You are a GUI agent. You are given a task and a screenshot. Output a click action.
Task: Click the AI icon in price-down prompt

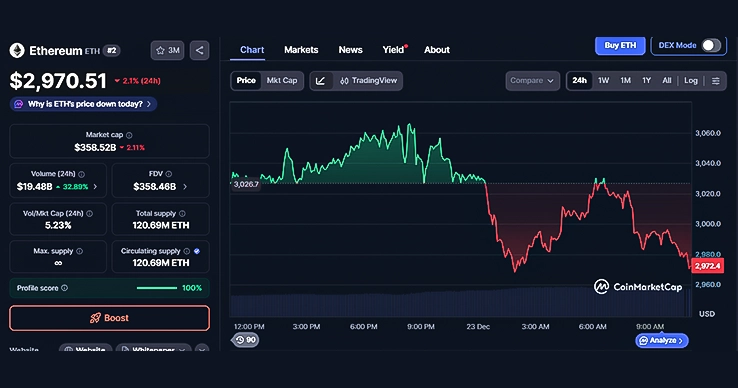point(18,104)
